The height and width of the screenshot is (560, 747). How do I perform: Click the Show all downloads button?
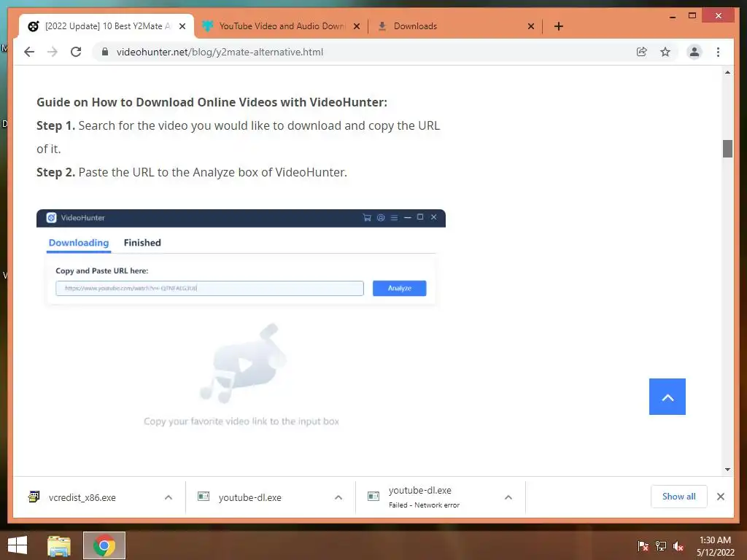pyautogui.click(x=679, y=497)
